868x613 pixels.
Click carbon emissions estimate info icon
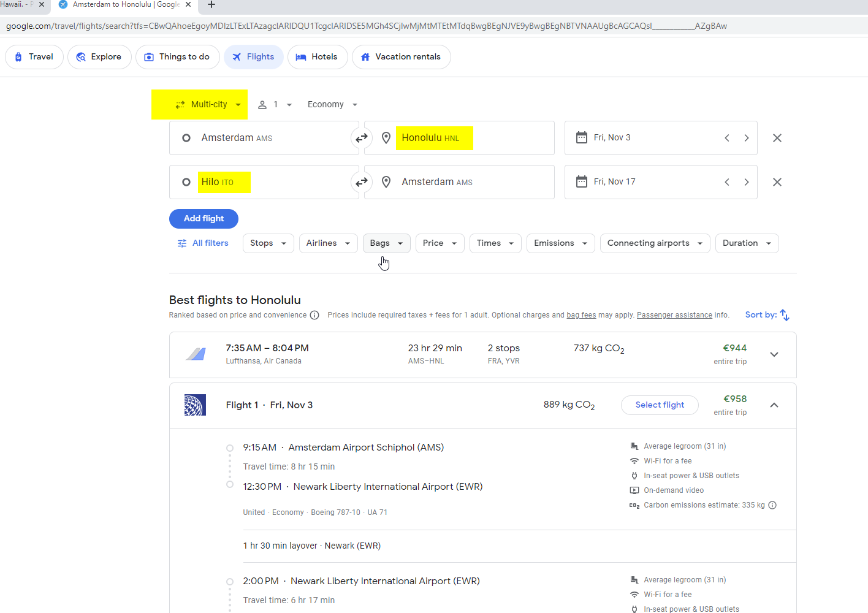772,505
